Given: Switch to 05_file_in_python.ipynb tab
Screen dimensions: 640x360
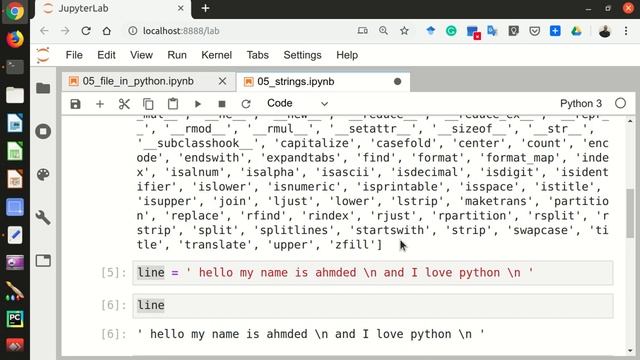Looking at the screenshot, I should 138,81.
